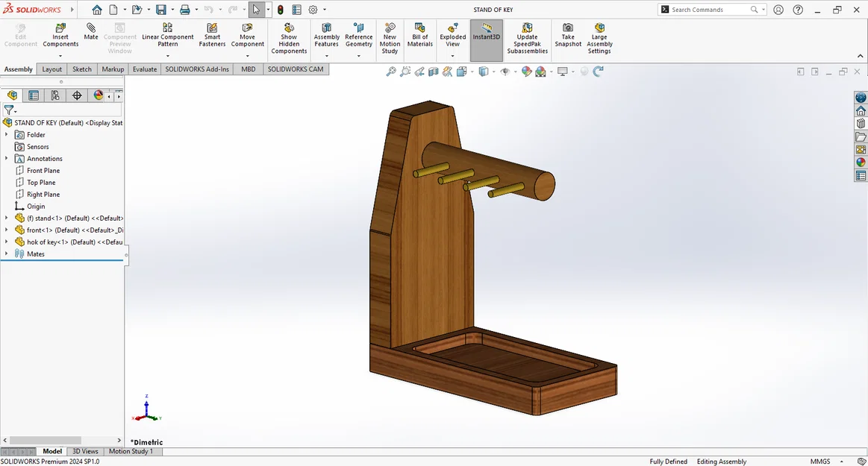Click Take Snapshot button
Viewport: 868px width, 466px height.
(x=568, y=35)
